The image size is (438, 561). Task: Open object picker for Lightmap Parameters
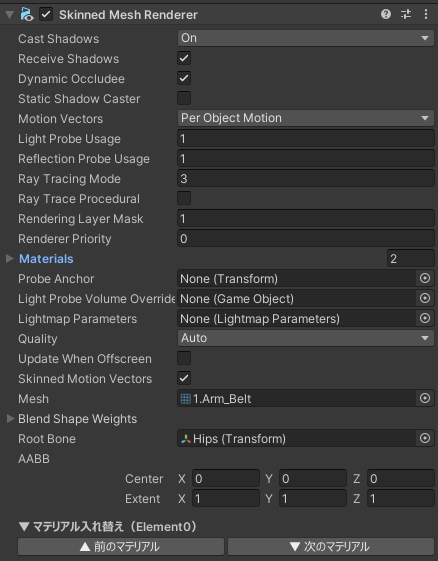[425, 318]
